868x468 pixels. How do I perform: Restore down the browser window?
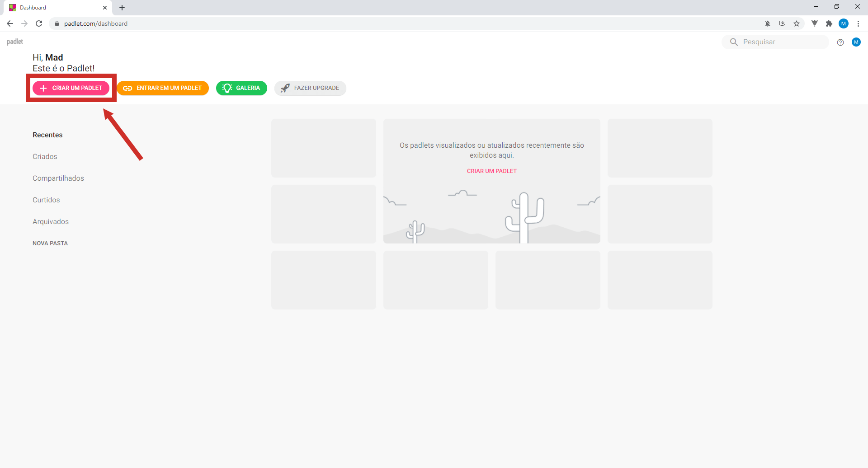point(837,7)
